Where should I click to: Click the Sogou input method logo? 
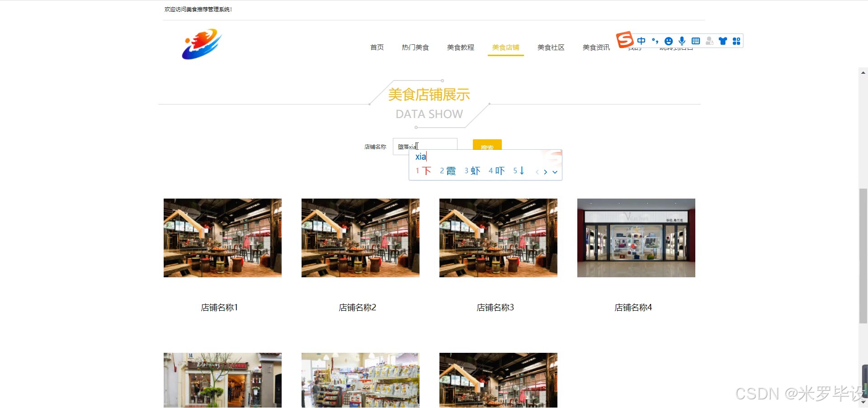(625, 40)
